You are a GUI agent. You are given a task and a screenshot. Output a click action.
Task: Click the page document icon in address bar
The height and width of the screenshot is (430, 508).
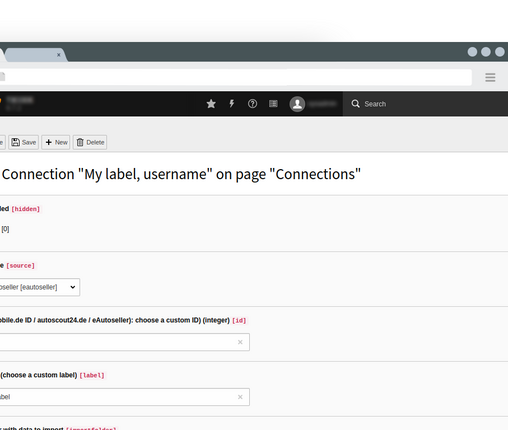click(x=2, y=77)
